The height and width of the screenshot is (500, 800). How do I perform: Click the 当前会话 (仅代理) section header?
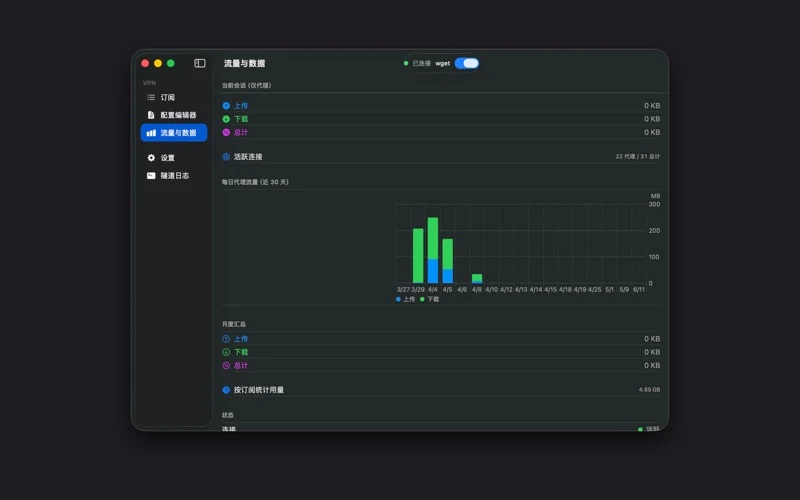tap(246, 85)
